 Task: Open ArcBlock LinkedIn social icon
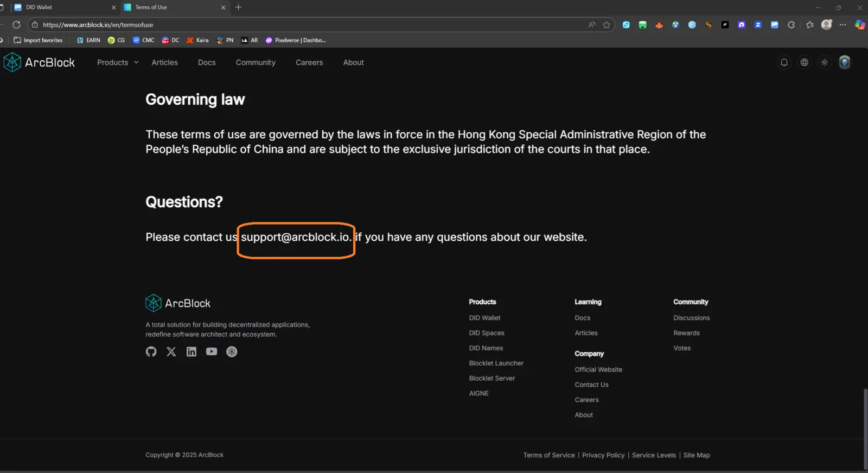click(x=192, y=351)
